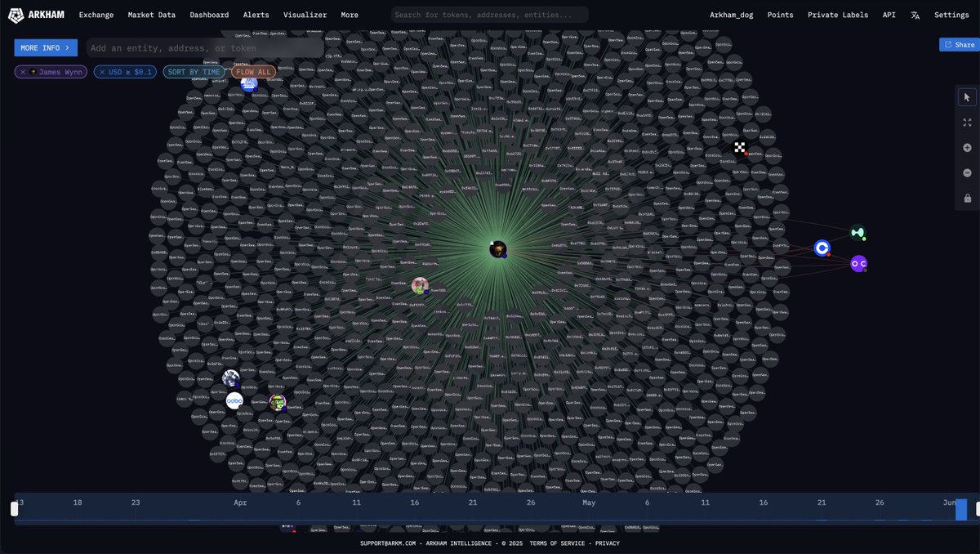Image resolution: width=980 pixels, height=554 pixels.
Task: Expand the MORE INFO panel
Action: click(46, 47)
